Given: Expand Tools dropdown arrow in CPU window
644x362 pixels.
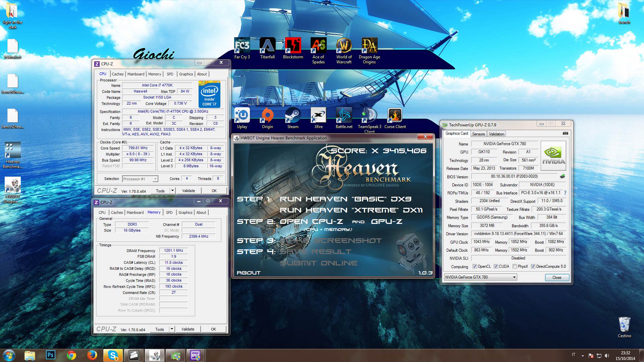Looking at the screenshot, I should (x=172, y=191).
